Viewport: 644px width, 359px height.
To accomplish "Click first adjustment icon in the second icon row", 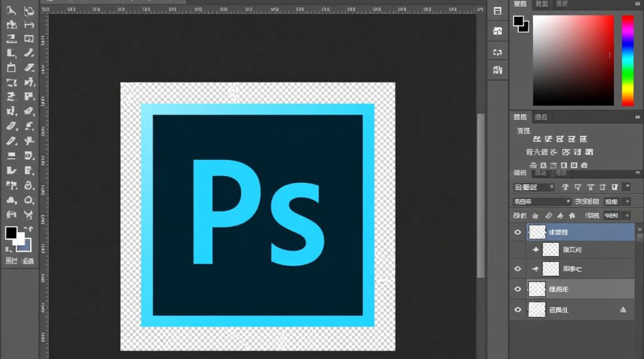I will pos(530,152).
